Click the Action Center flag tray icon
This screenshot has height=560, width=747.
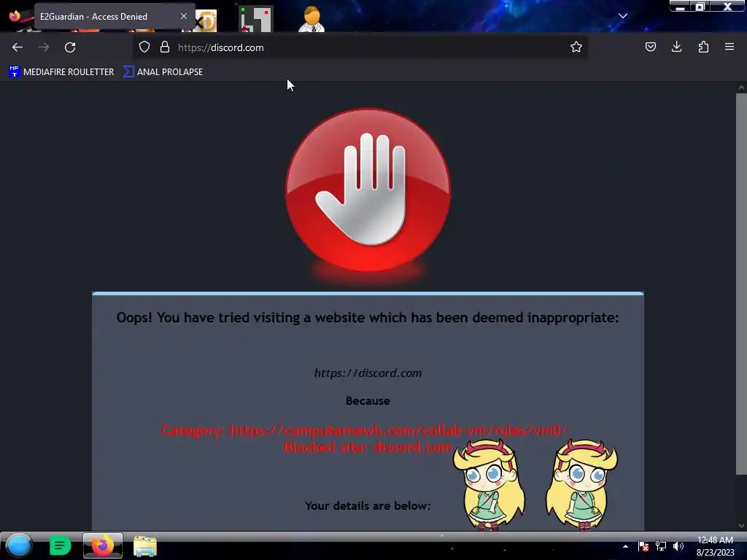pos(643,546)
